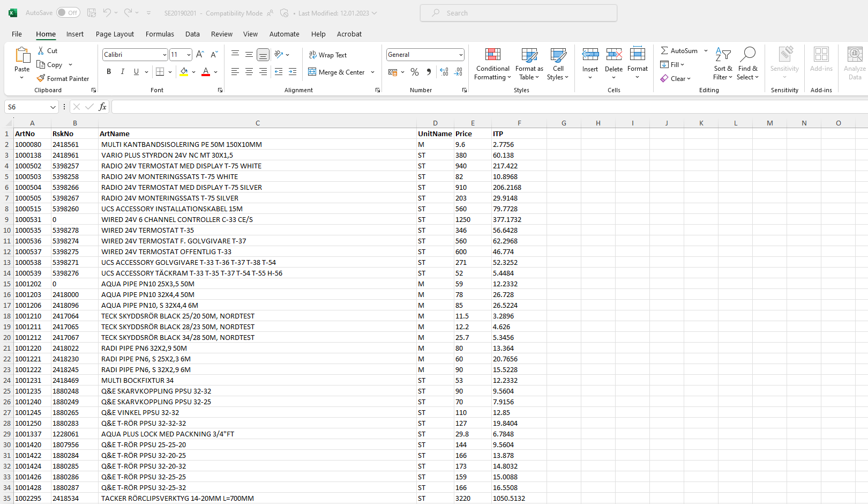
Task: Increase font size with the larger A icon
Action: coord(200,54)
